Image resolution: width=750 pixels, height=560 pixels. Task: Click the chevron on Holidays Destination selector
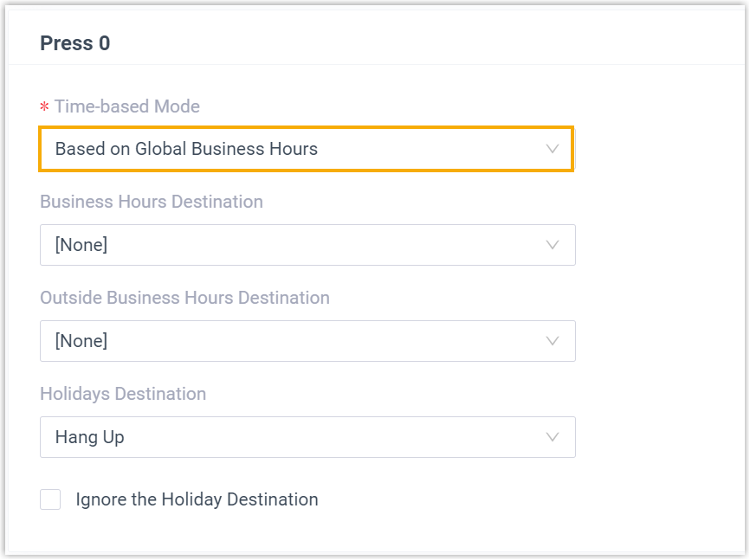pyautogui.click(x=553, y=437)
